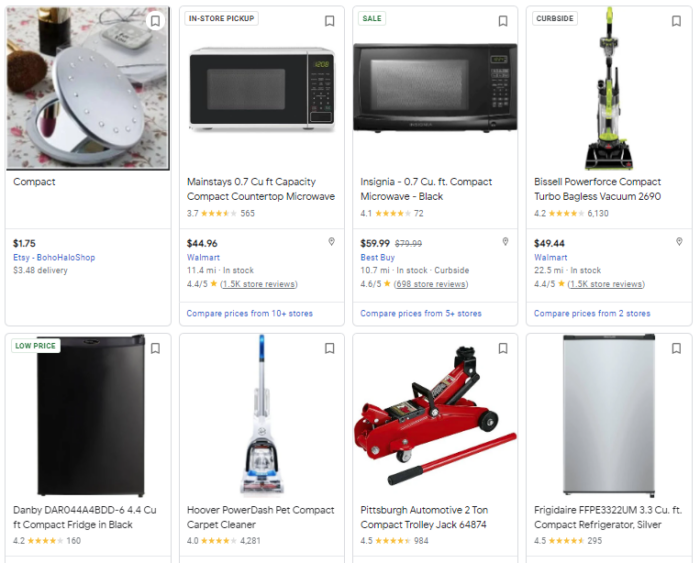Open the red trolley jack product image
The width and height of the screenshot is (700, 563).
pyautogui.click(x=435, y=415)
